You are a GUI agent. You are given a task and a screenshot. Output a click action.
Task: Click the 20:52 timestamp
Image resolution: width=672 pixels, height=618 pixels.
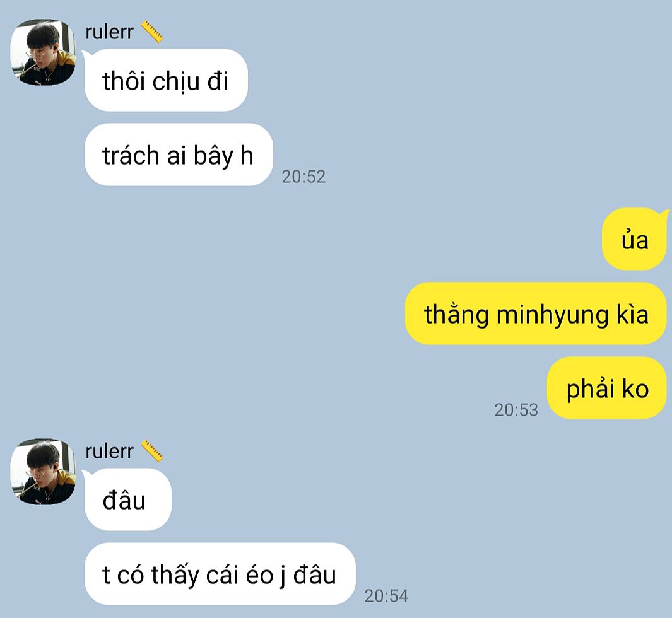pyautogui.click(x=304, y=177)
